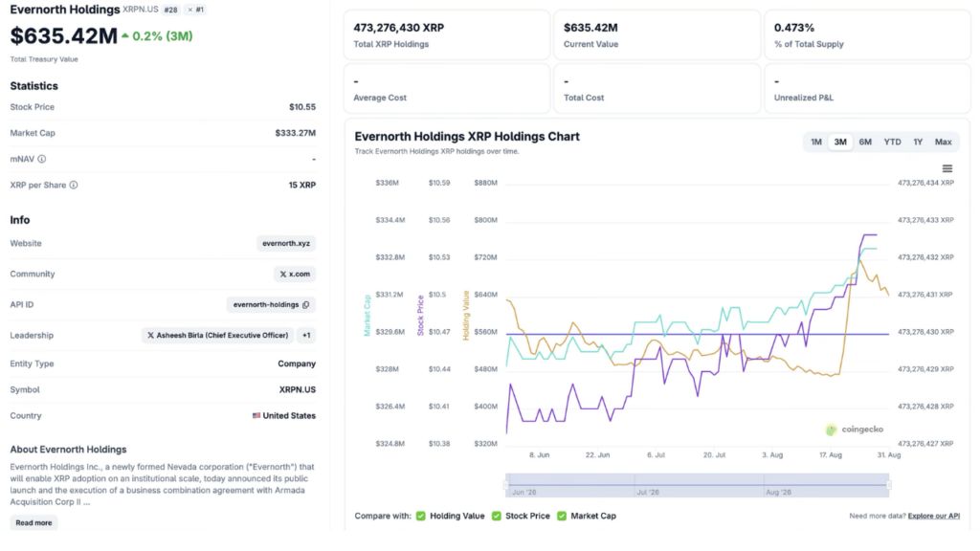Image resolution: width=980 pixels, height=551 pixels.
Task: Click the XRPN.US symbol value in Info
Action: tap(298, 390)
